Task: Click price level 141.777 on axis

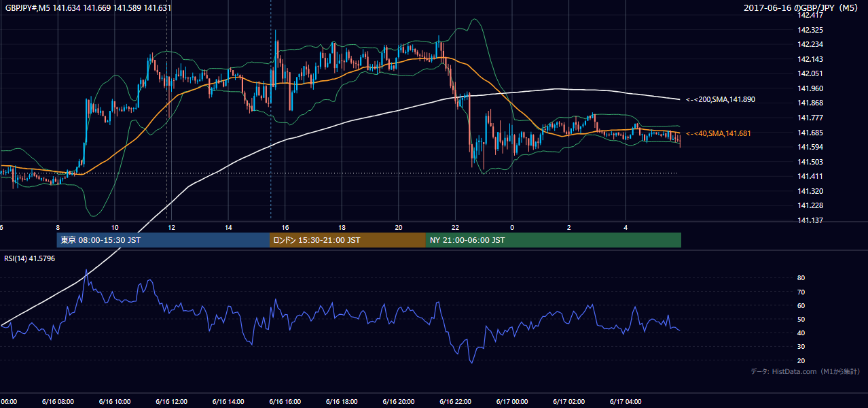Action: click(810, 118)
